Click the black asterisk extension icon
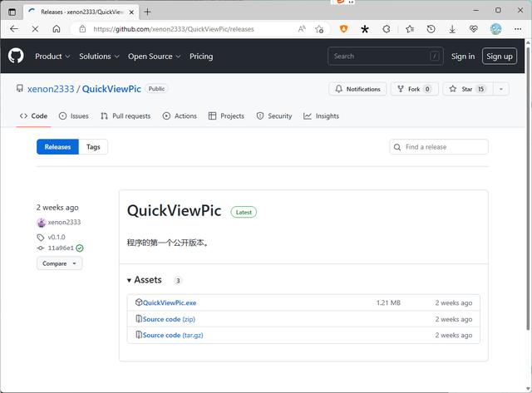 pos(365,29)
